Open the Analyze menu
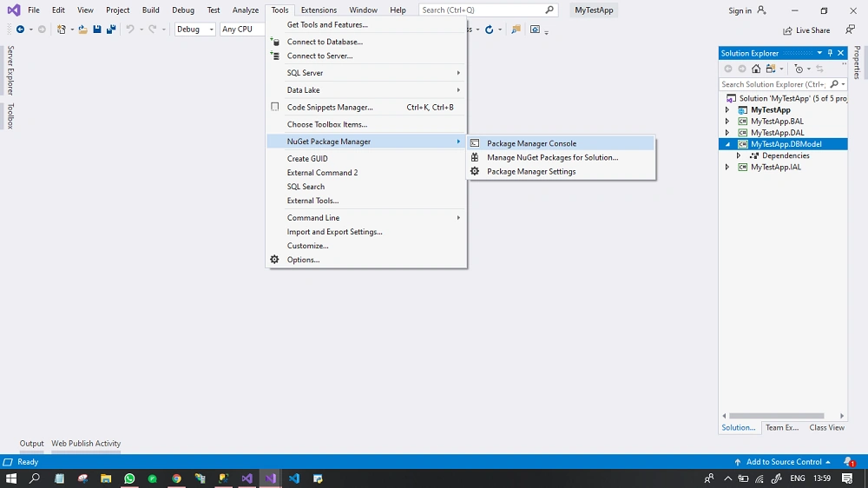This screenshot has height=488, width=868. [x=246, y=10]
